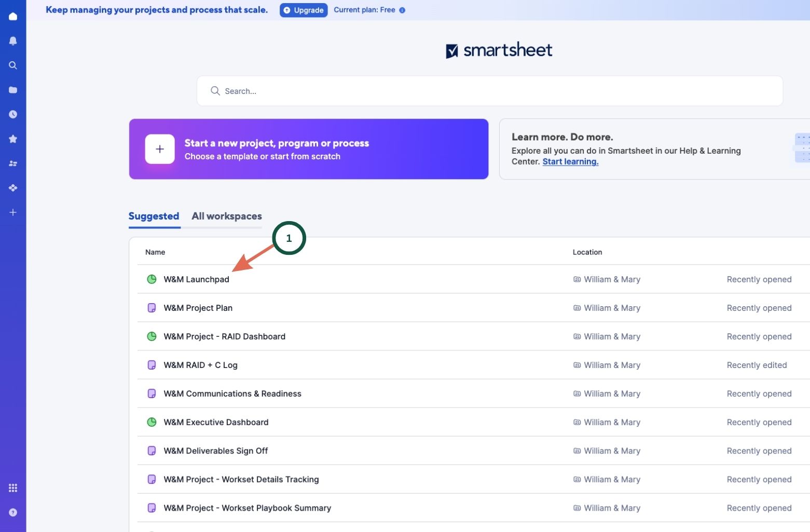Image resolution: width=810 pixels, height=532 pixels.
Task: Click the smartsheet logo
Action: pyautogui.click(x=499, y=50)
